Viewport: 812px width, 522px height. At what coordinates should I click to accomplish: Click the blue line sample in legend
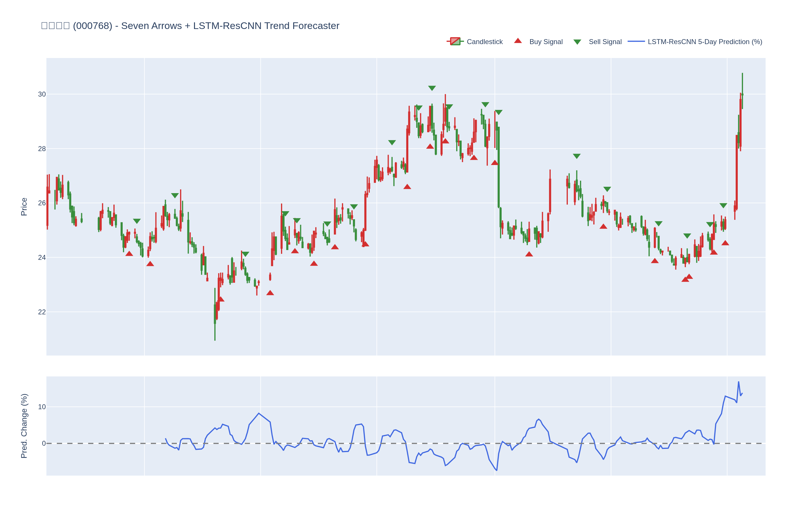(x=636, y=41)
